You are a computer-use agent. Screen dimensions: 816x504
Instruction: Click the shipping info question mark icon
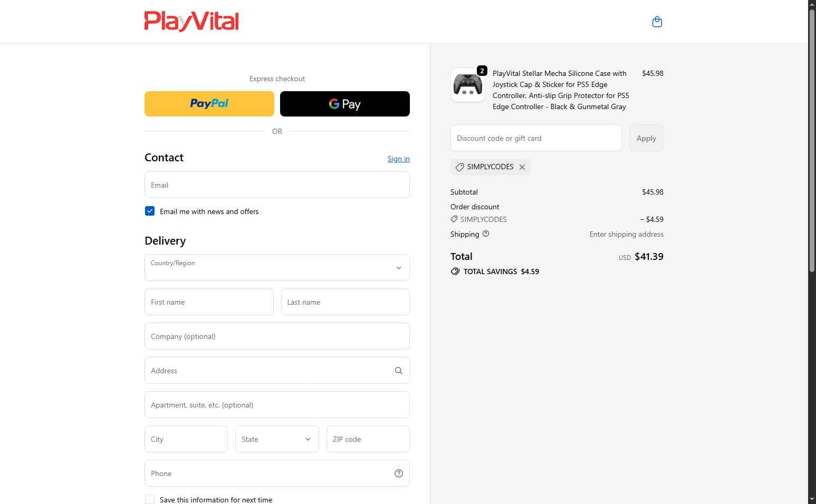pyautogui.click(x=486, y=234)
